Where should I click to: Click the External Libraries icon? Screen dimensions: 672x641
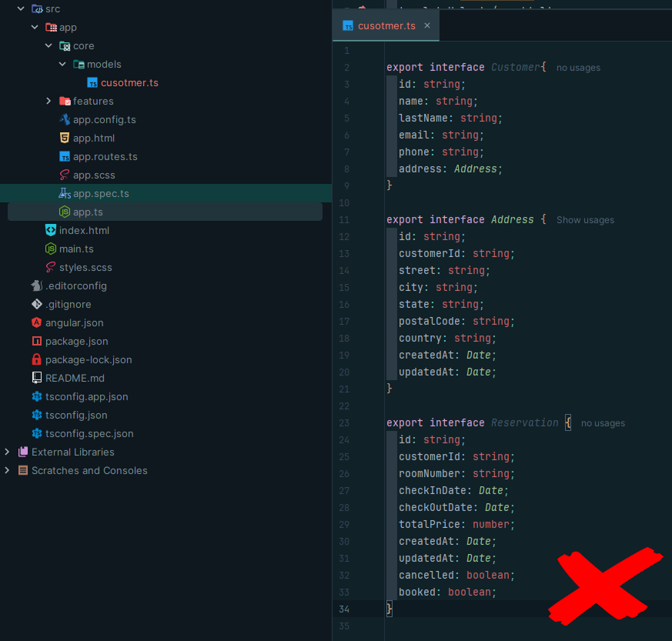tap(23, 452)
